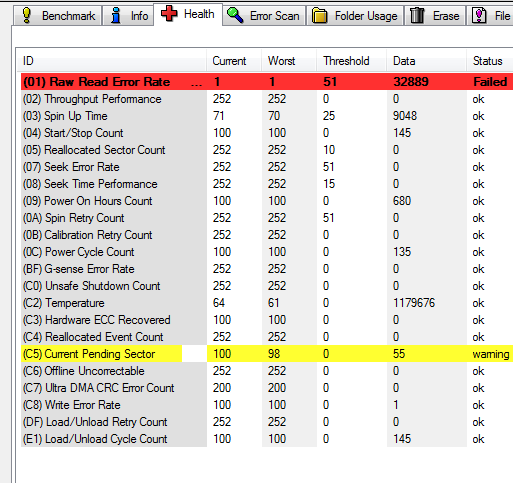Screen dimensions: 513x483
Task: Click the blue Info icon
Action: [x=116, y=15]
